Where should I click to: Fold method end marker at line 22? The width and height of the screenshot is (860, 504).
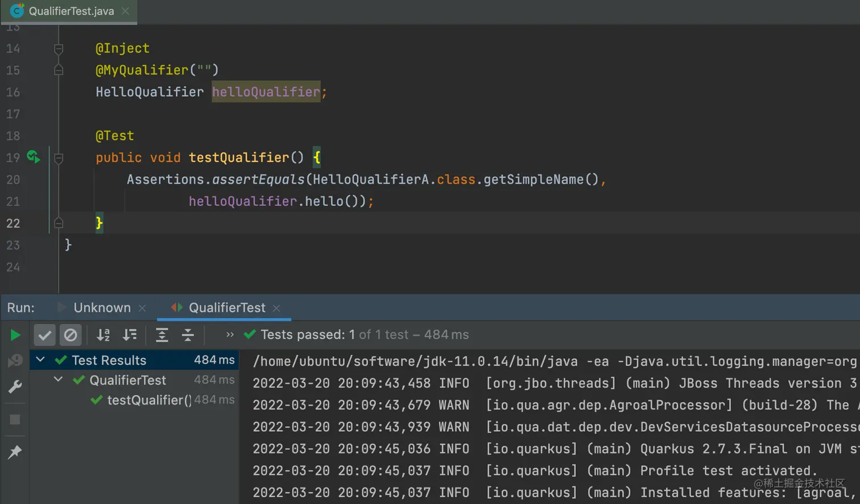[58, 223]
